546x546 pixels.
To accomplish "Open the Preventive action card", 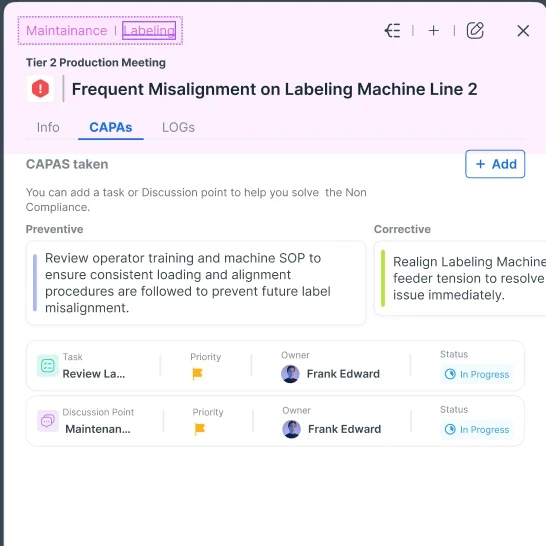I will [x=196, y=283].
